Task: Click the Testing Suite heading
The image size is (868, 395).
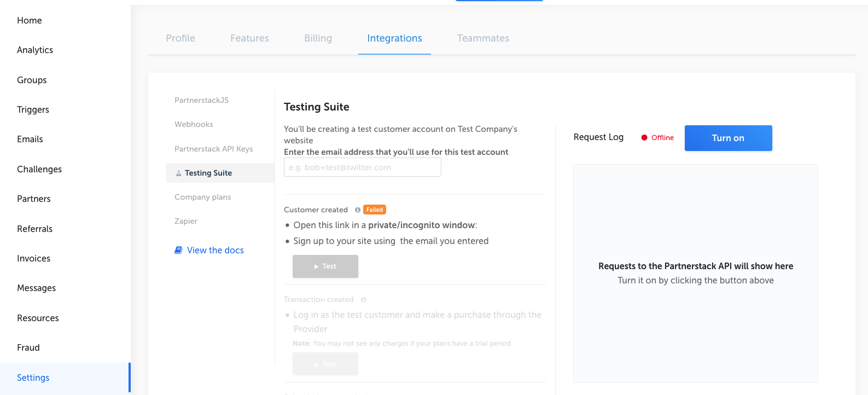Action: 317,107
